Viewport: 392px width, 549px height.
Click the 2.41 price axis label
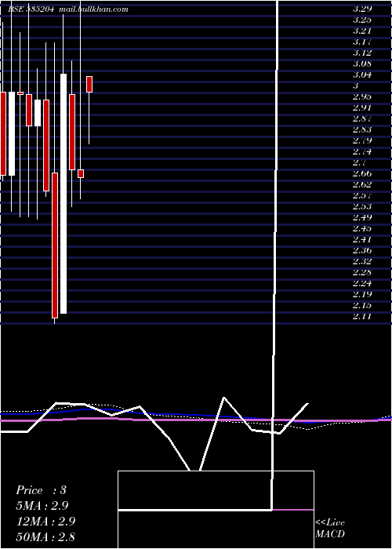tap(362, 239)
